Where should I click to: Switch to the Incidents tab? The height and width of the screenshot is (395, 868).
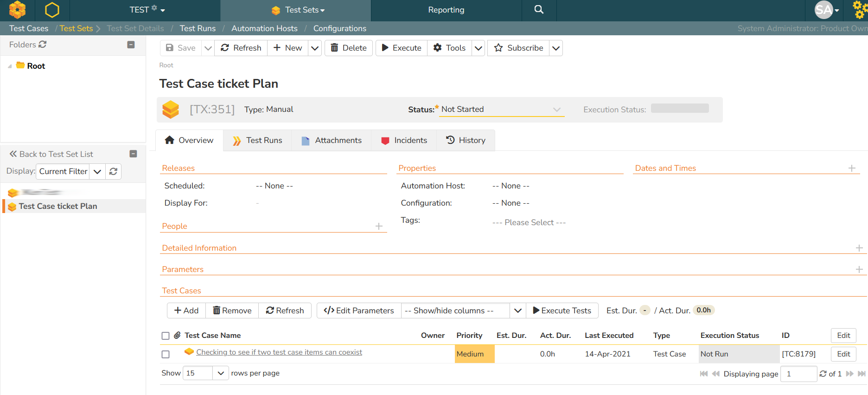(404, 140)
